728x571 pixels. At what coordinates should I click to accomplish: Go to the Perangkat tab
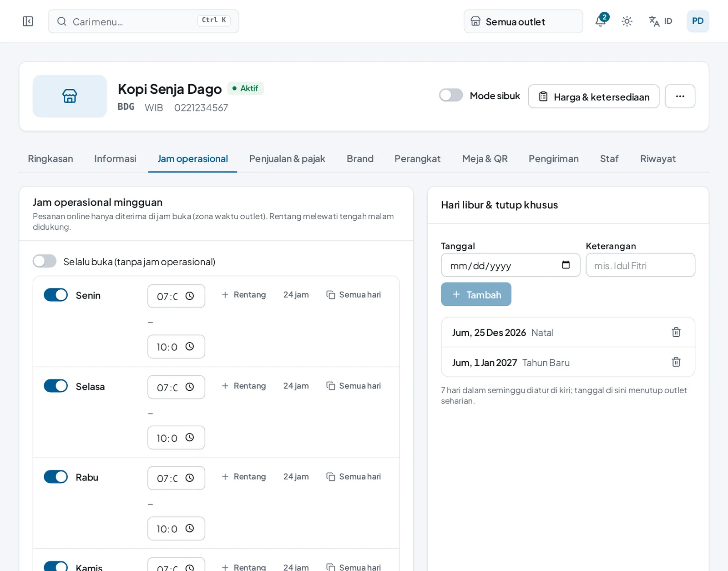(x=418, y=159)
